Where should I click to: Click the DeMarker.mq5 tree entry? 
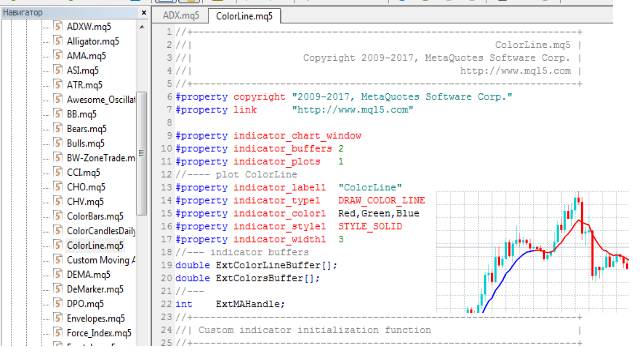point(95,289)
